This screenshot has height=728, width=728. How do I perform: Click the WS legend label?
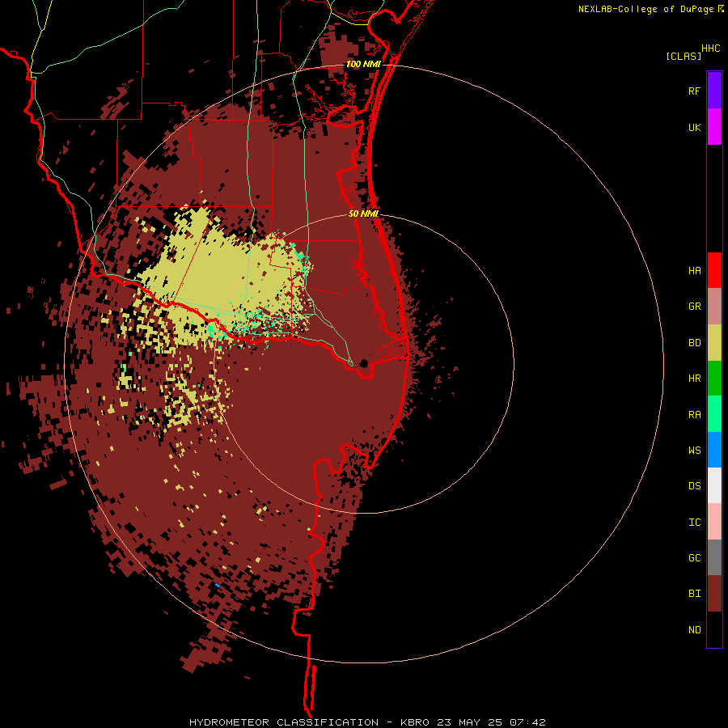[694, 450]
